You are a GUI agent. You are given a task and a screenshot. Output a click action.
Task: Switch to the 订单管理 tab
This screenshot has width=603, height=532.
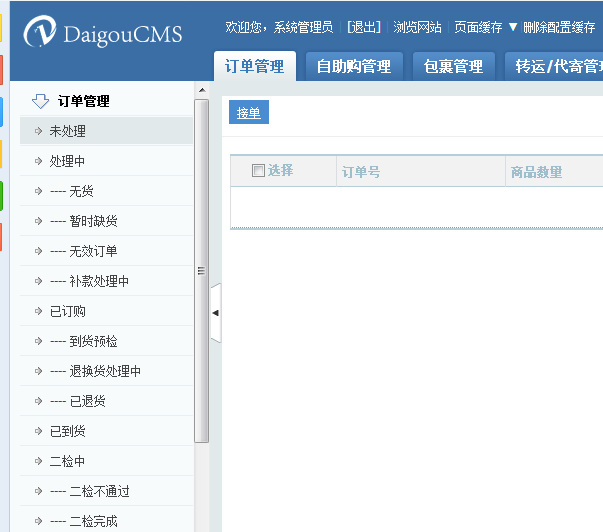(255, 66)
